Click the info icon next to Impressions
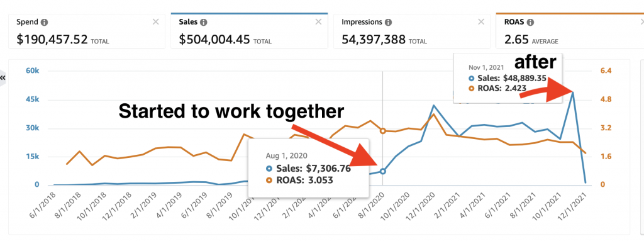644x241 pixels. [x=388, y=22]
